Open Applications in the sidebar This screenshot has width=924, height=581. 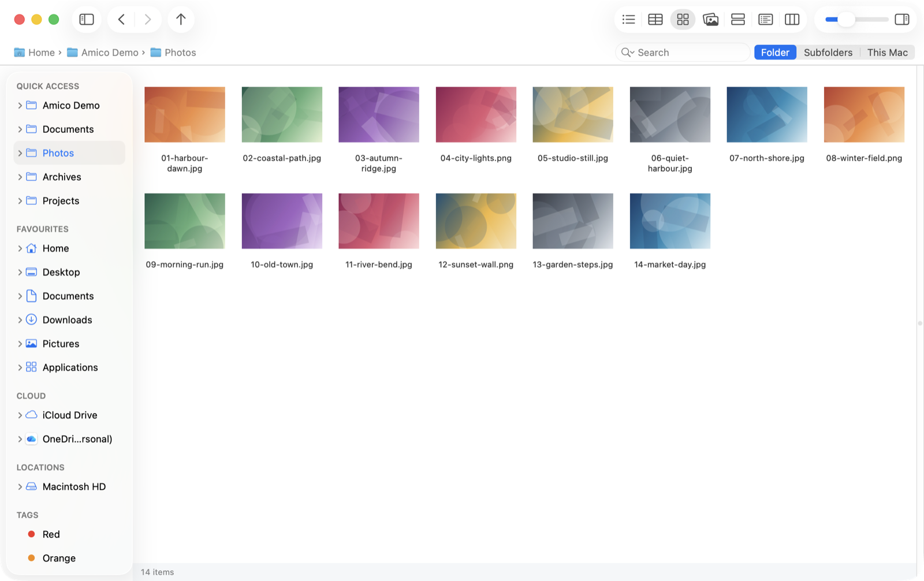coord(69,367)
